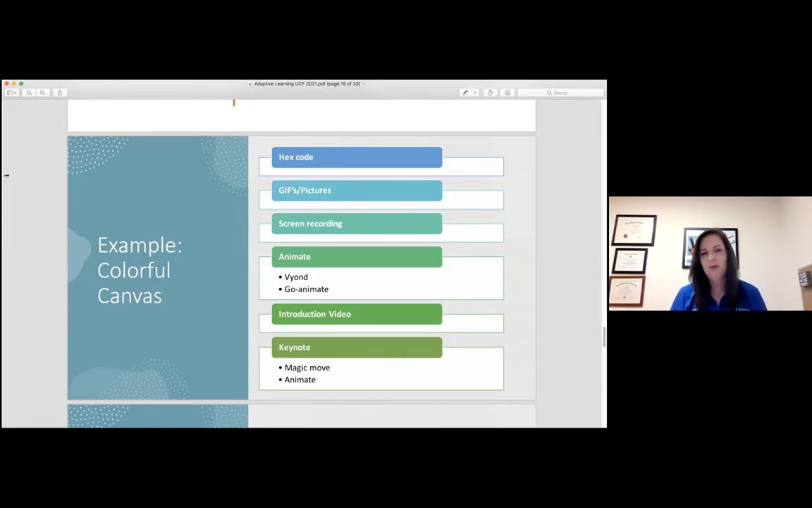Click the Search field
Image resolution: width=812 pixels, height=508 pixels.
coord(562,92)
